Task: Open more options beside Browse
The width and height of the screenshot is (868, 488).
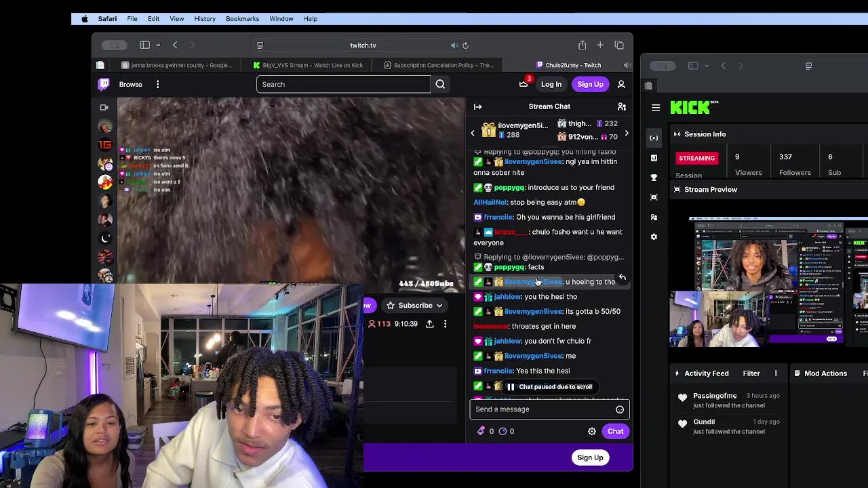Action: (157, 84)
